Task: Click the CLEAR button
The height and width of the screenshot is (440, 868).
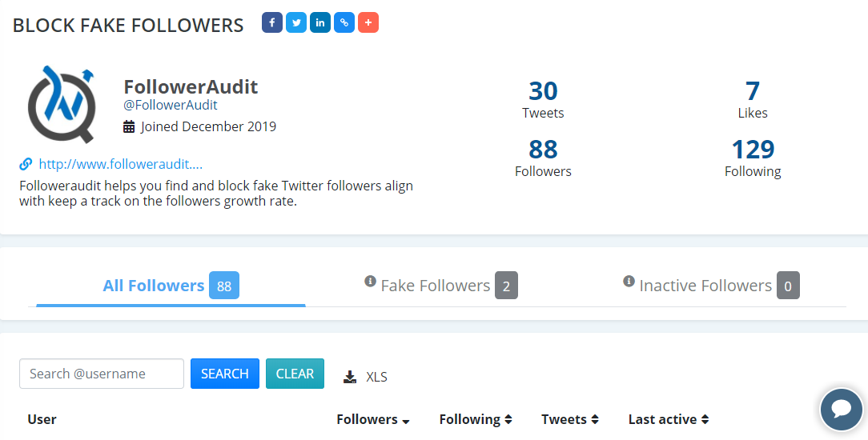Action: coord(295,374)
